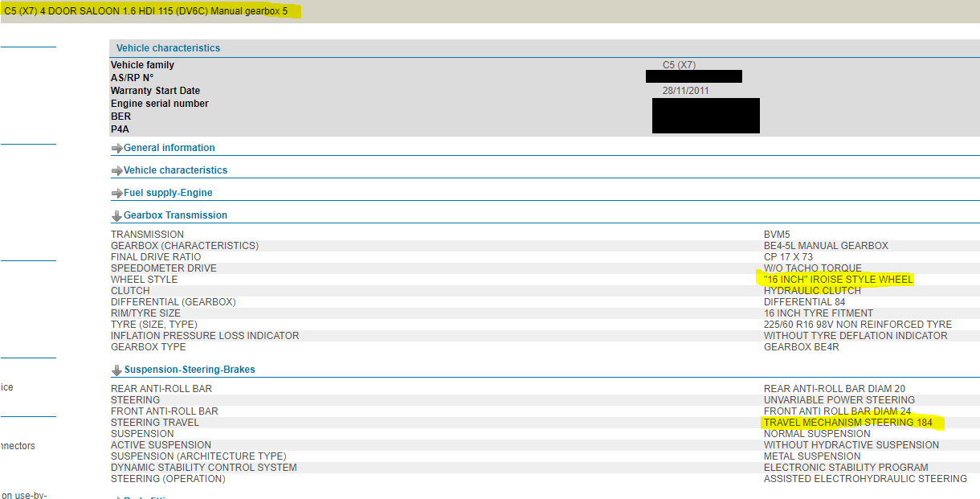Click the INFLATION PRESSURE LOSS INDICATOR label
980x499 pixels.
point(205,336)
